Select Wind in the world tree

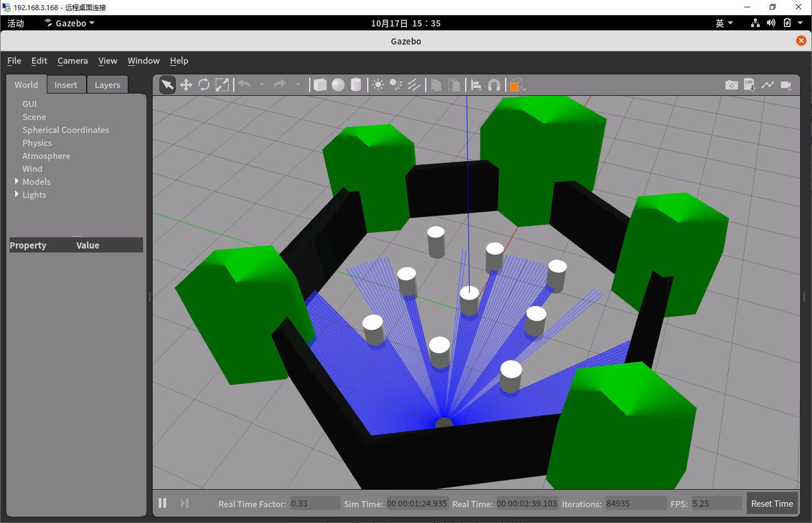tap(33, 169)
